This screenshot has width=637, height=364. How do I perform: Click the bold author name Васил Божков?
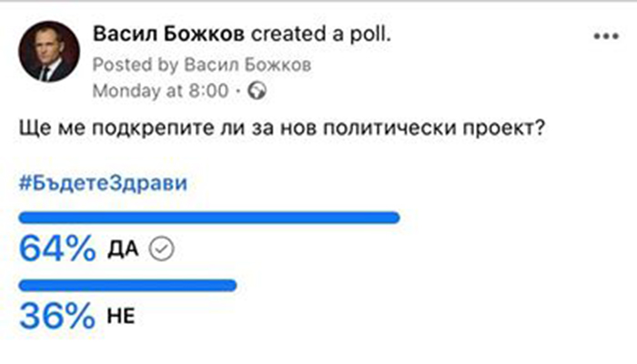[x=169, y=35]
